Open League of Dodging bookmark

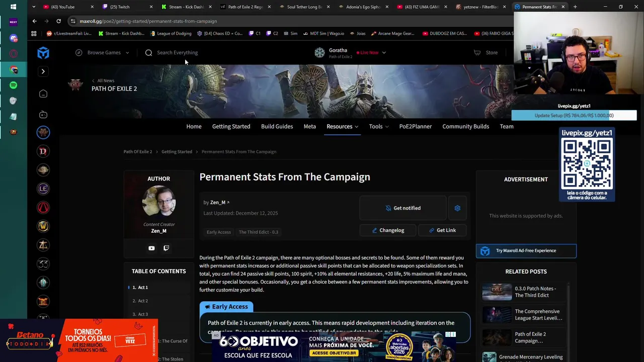coord(171,34)
